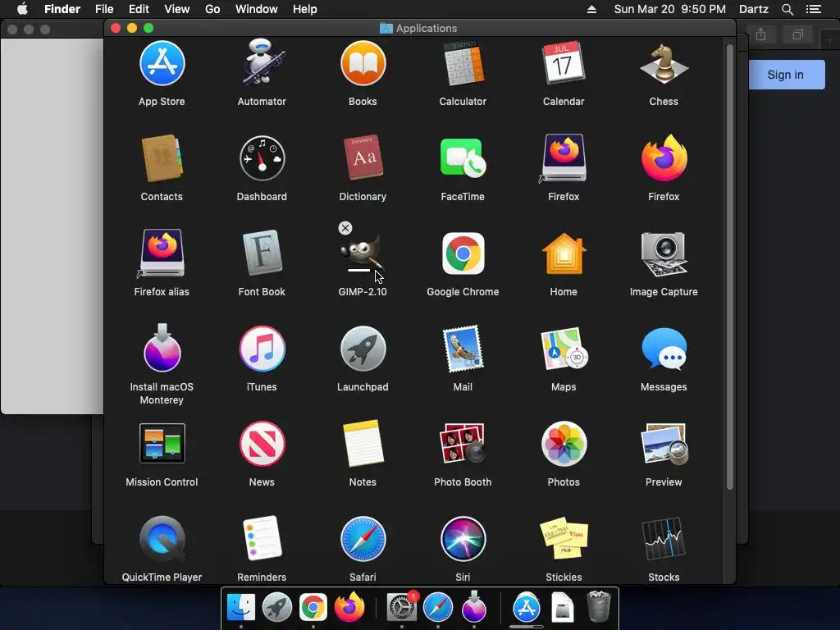Image resolution: width=840 pixels, height=630 pixels.
Task: Click the Stocks app icon
Action: coord(664,538)
